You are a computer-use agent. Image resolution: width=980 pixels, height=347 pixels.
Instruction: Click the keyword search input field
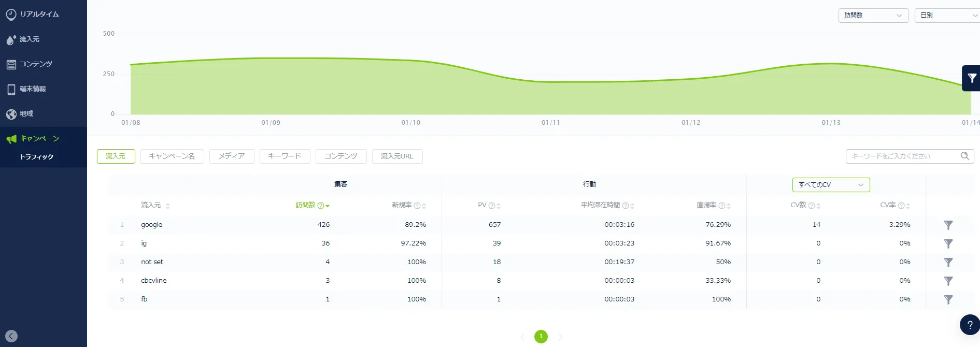pyautogui.click(x=902, y=156)
